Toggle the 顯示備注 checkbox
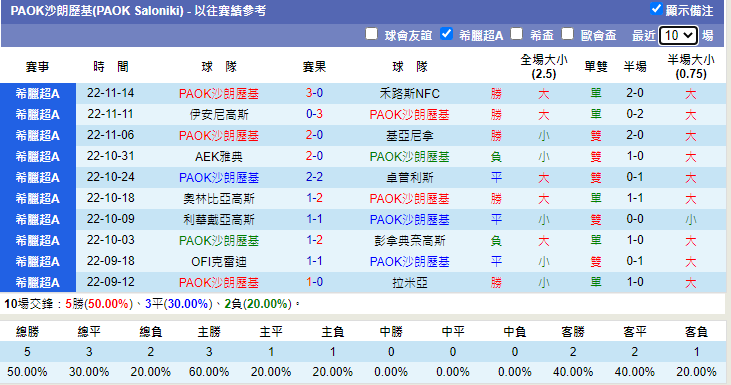The width and height of the screenshot is (731, 385). pos(656,9)
